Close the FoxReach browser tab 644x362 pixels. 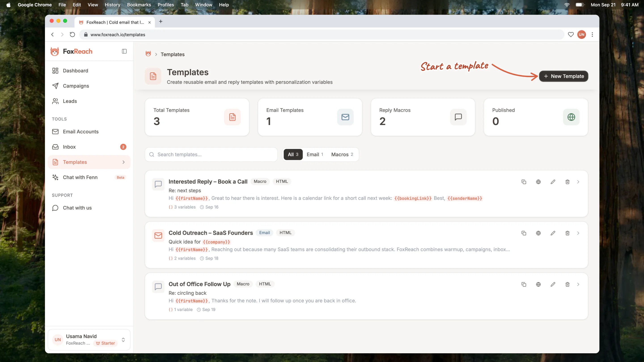click(x=150, y=22)
